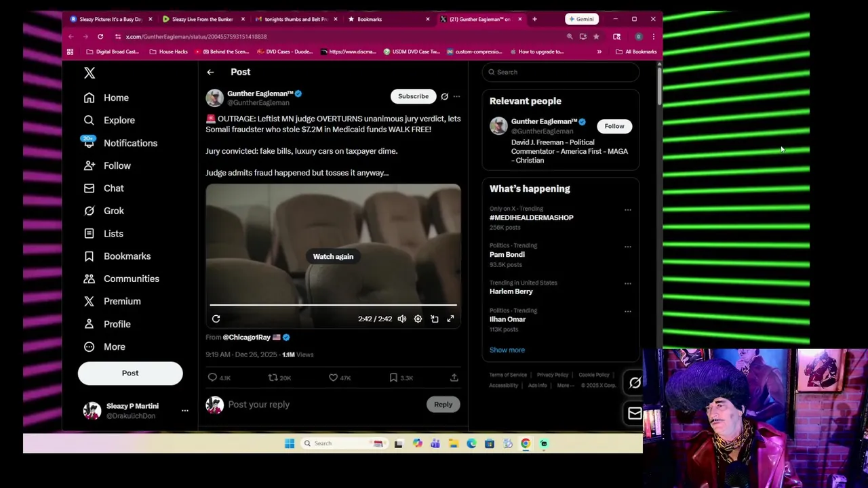Repost using the 20K repost icon
Screen dimensions: 868x488
point(273,378)
